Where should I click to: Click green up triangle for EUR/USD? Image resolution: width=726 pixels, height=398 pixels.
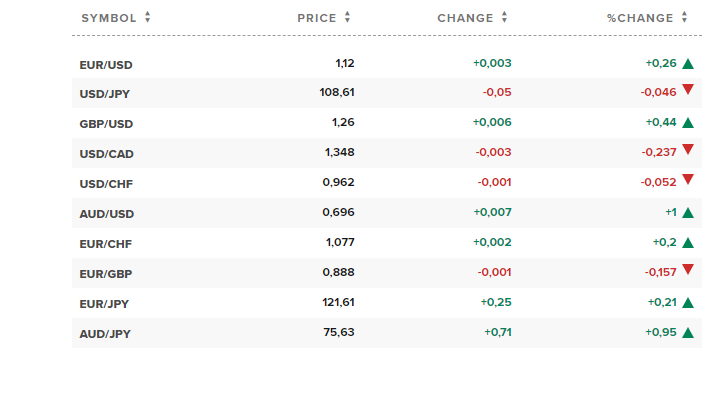click(688, 64)
